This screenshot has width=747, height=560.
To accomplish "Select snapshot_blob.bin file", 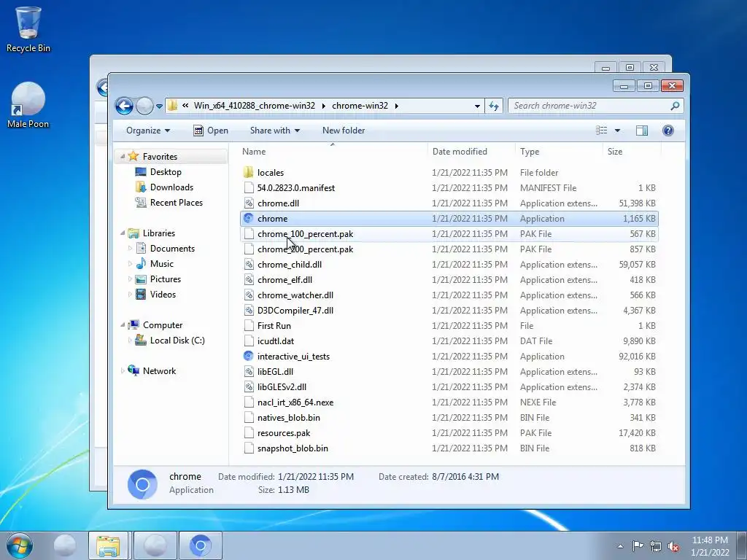I will (x=293, y=448).
